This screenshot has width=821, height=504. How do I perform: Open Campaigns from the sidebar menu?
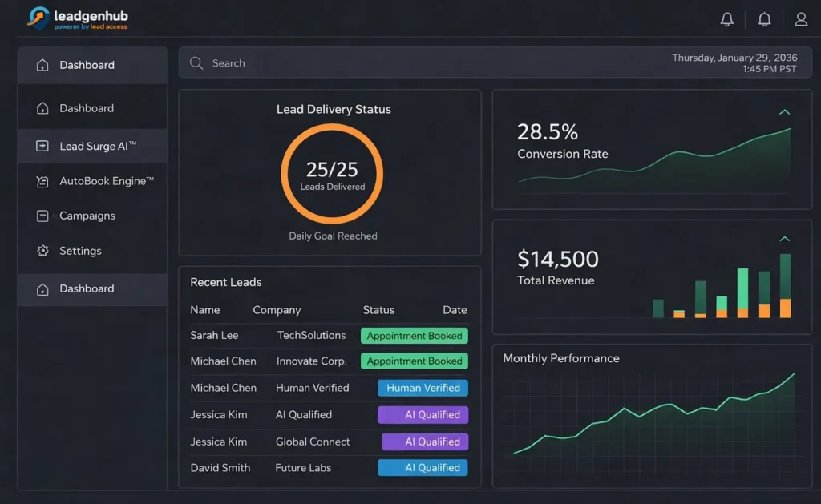tap(87, 216)
